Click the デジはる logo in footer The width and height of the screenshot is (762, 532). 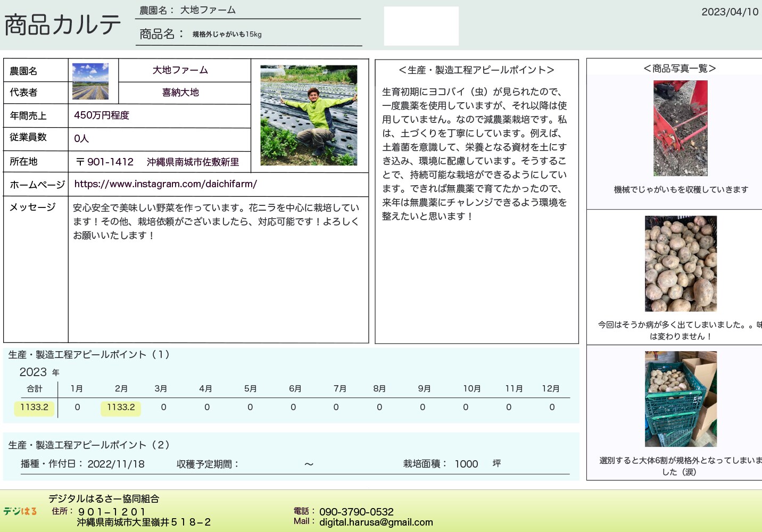pyautogui.click(x=20, y=511)
